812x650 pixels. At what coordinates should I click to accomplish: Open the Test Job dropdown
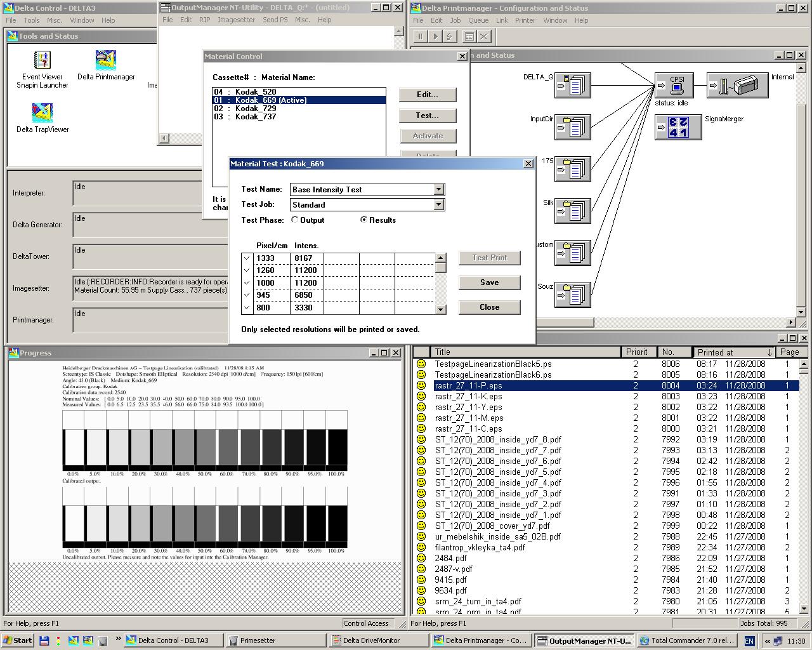(438, 204)
